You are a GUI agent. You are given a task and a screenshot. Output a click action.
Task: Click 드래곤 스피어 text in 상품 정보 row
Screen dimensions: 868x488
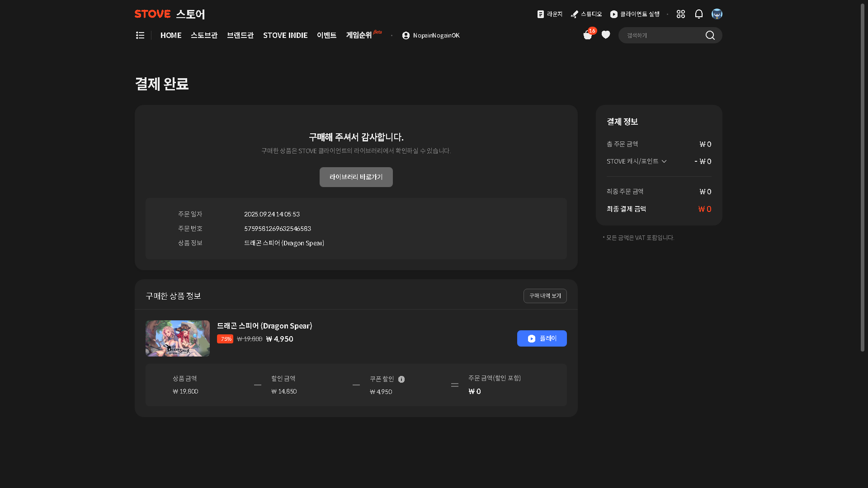coord(284,243)
